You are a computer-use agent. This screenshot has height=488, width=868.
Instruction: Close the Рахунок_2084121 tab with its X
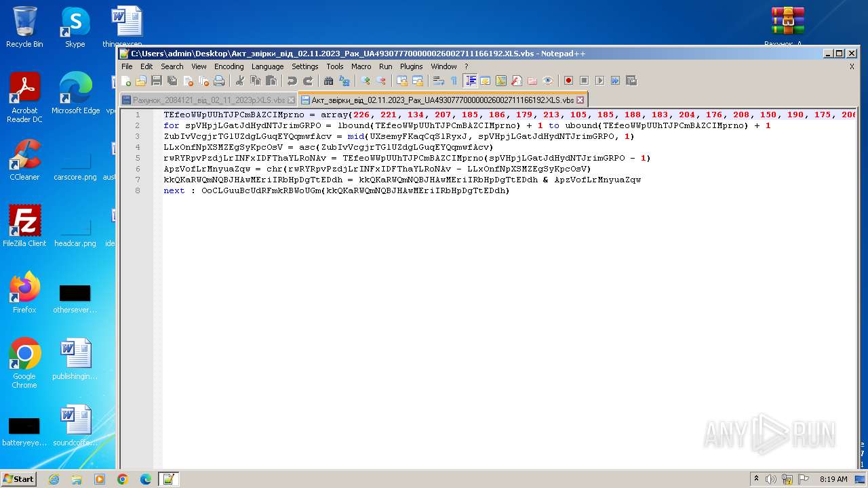tap(292, 100)
